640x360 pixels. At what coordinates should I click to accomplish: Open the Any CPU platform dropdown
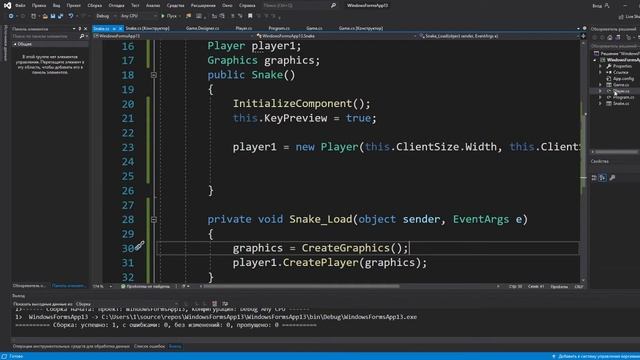[x=139, y=16]
